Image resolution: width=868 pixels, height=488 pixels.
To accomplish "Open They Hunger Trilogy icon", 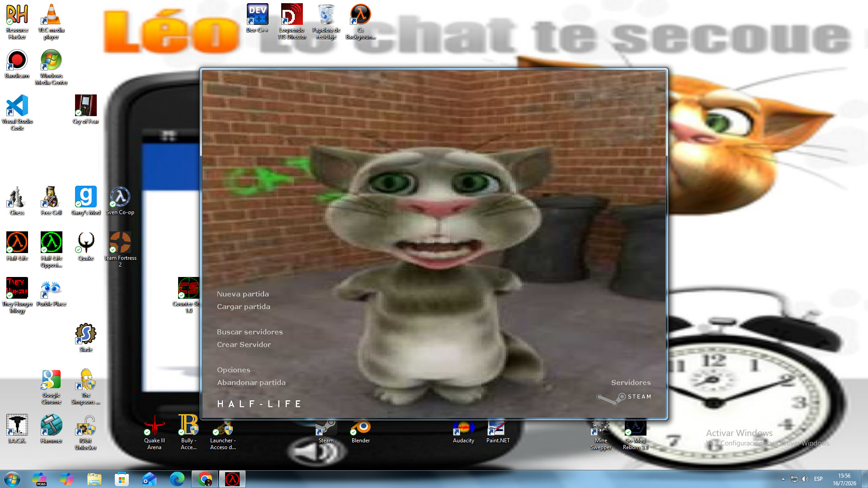I will [x=17, y=295].
